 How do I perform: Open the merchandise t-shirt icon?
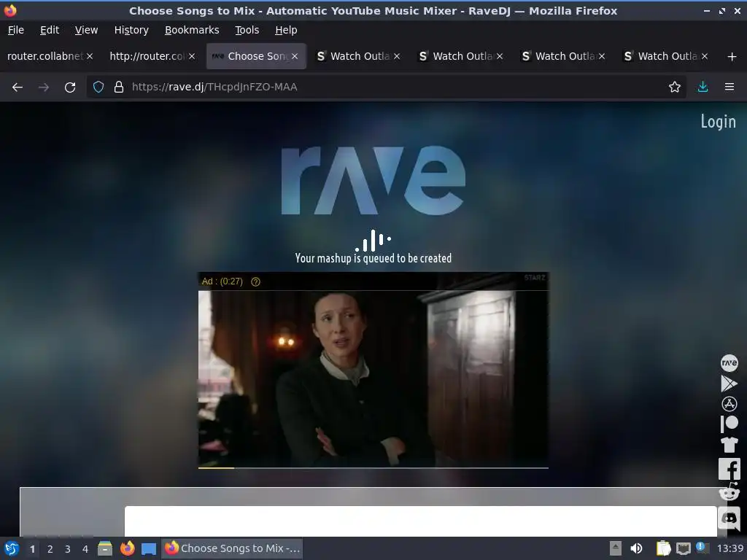pos(729,444)
